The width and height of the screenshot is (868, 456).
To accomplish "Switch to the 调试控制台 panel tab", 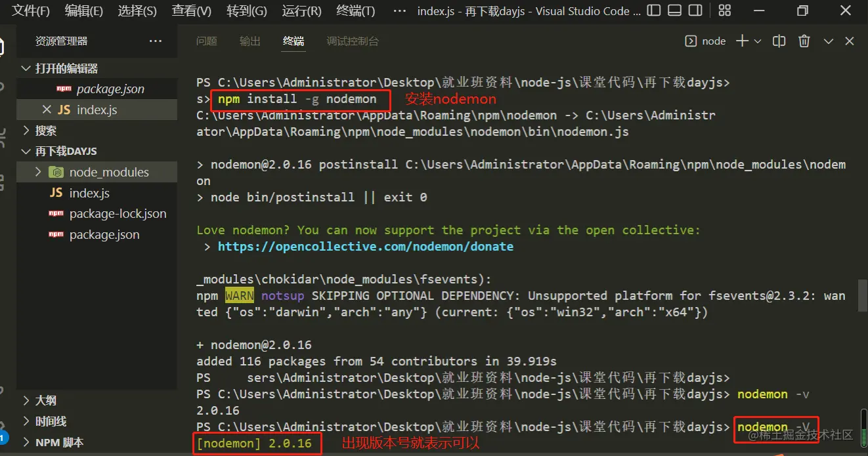I will click(x=353, y=41).
